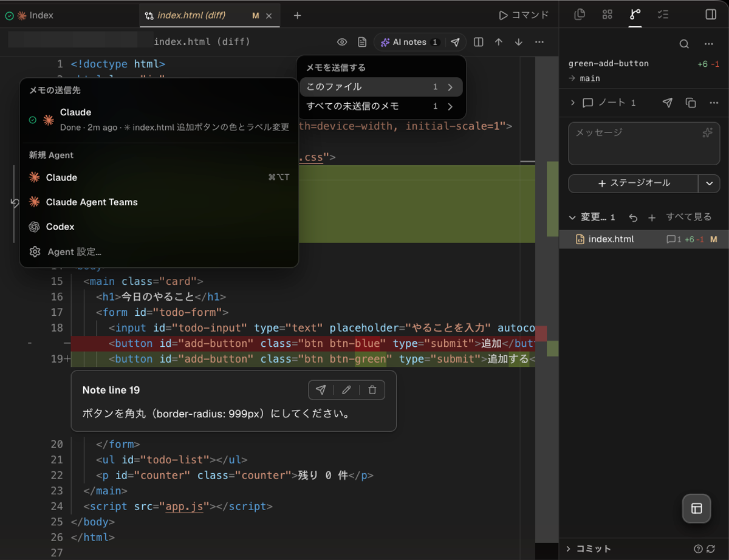Toggle the preview eye icon

pyautogui.click(x=342, y=42)
